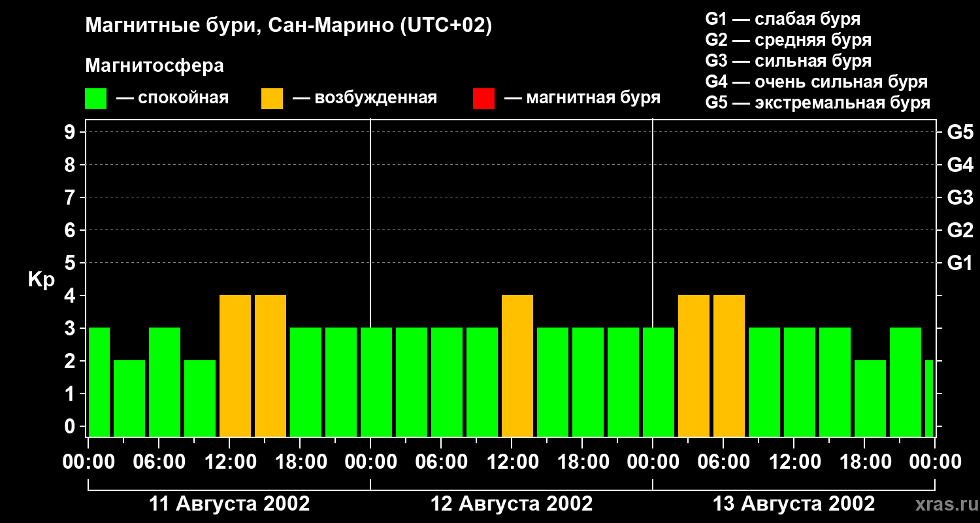Click the date label 13 Августа 2002
Image resolution: width=980 pixels, height=523 pixels.
point(794,504)
